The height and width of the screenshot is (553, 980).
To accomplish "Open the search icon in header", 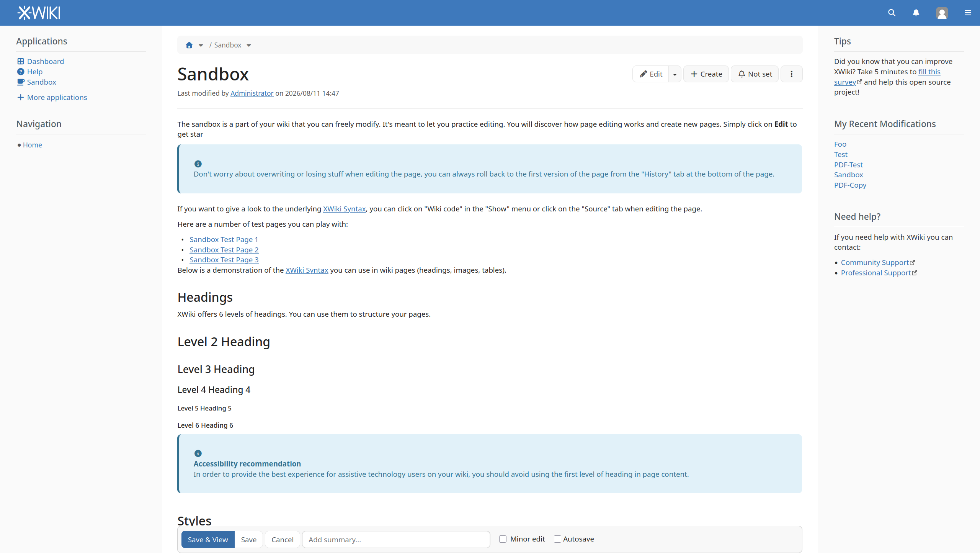I will pyautogui.click(x=892, y=13).
